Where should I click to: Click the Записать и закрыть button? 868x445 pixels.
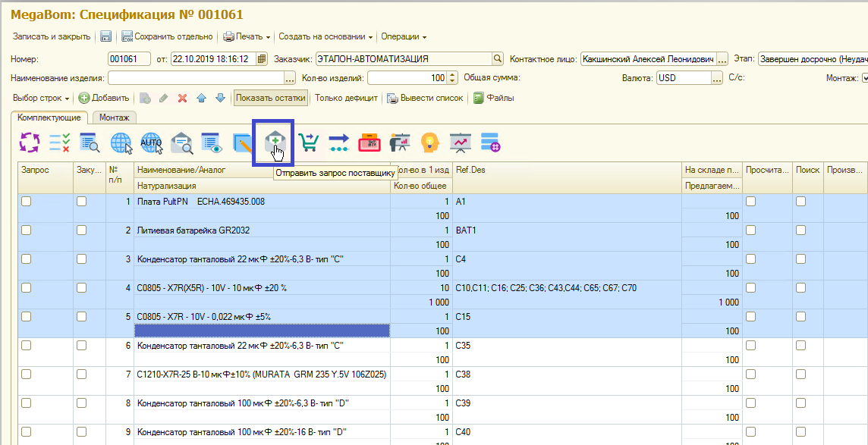click(52, 36)
